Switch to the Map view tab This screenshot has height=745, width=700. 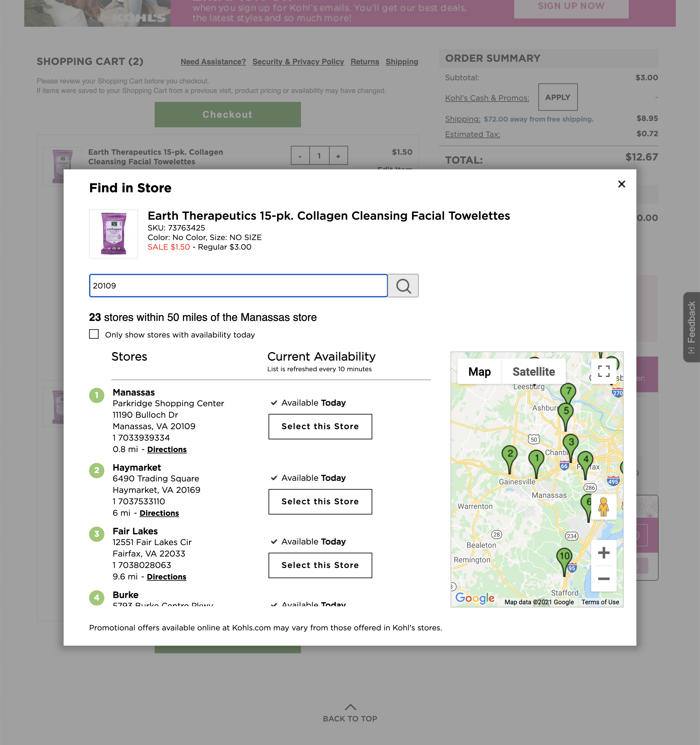479,371
